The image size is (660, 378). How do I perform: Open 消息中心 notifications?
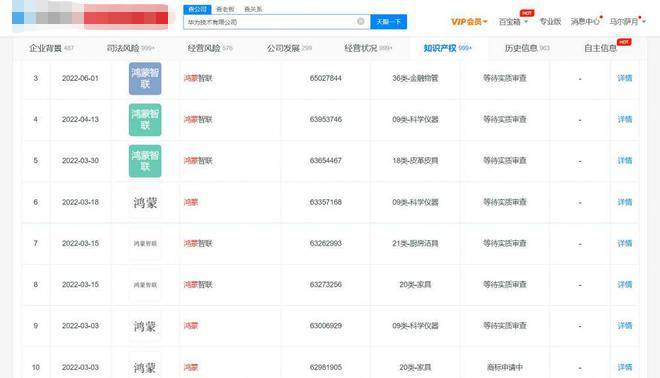[585, 21]
